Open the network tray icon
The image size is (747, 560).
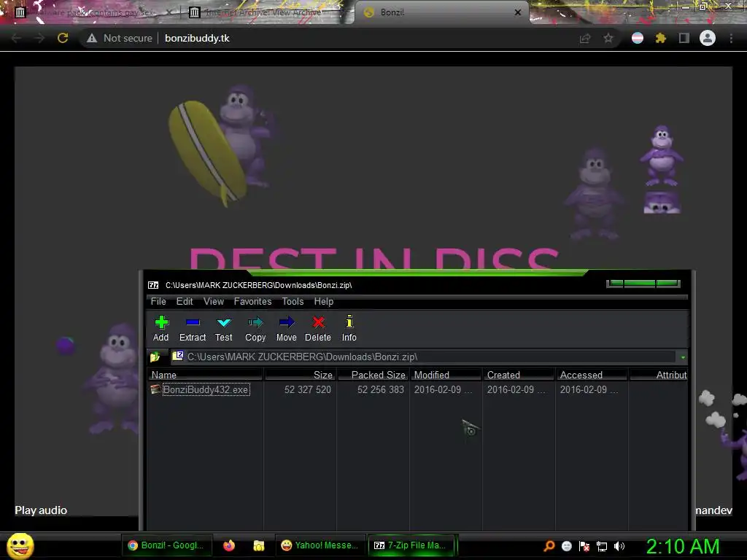coord(602,545)
